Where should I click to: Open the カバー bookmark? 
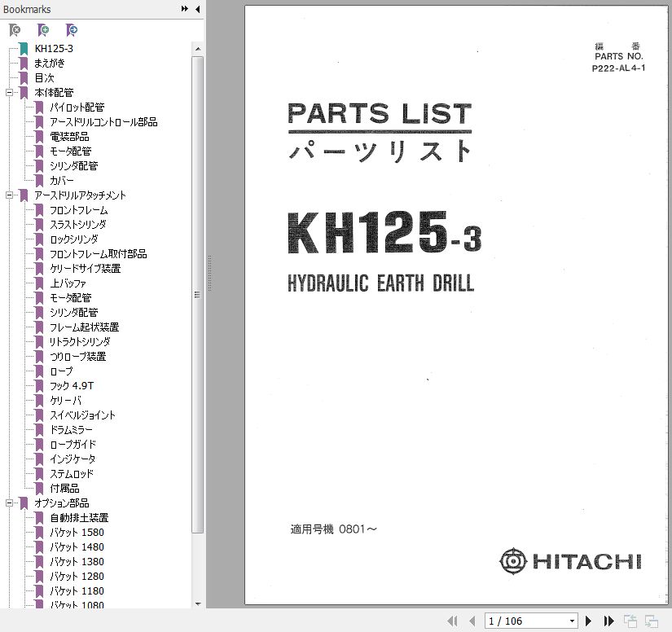[62, 180]
